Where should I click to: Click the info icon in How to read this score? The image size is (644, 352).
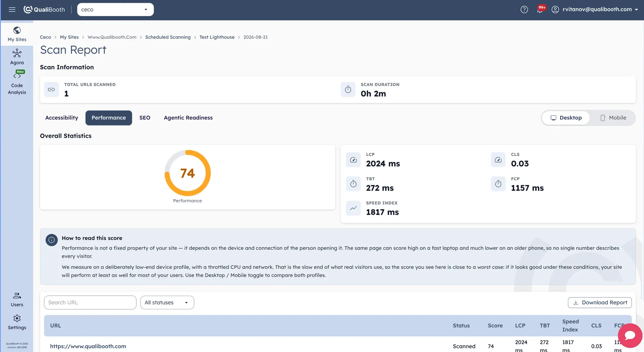52,240
